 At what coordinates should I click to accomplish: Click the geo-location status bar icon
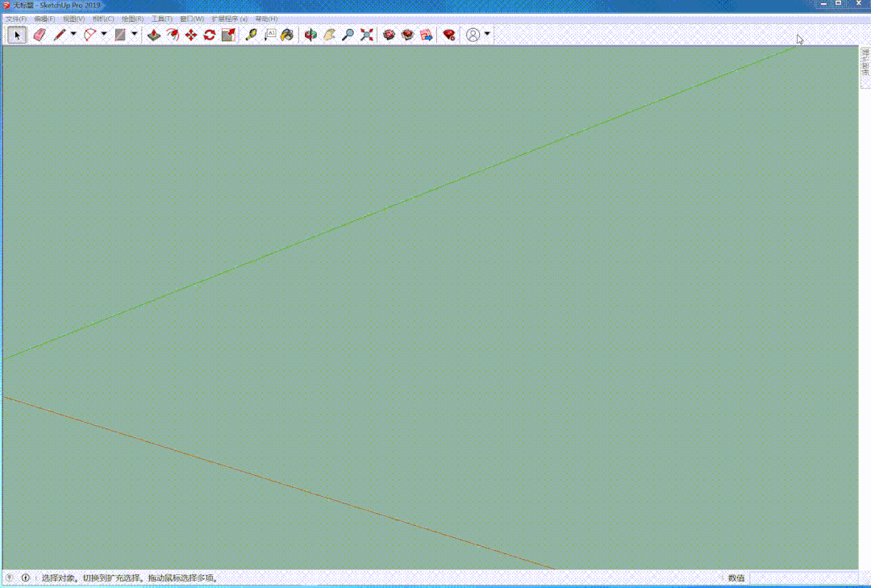point(10,578)
